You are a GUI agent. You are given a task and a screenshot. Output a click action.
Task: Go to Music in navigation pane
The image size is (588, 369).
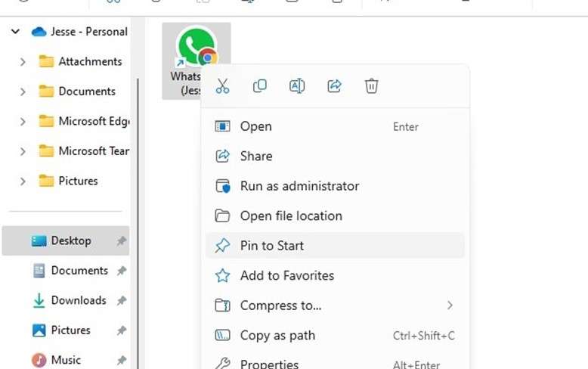(x=66, y=360)
